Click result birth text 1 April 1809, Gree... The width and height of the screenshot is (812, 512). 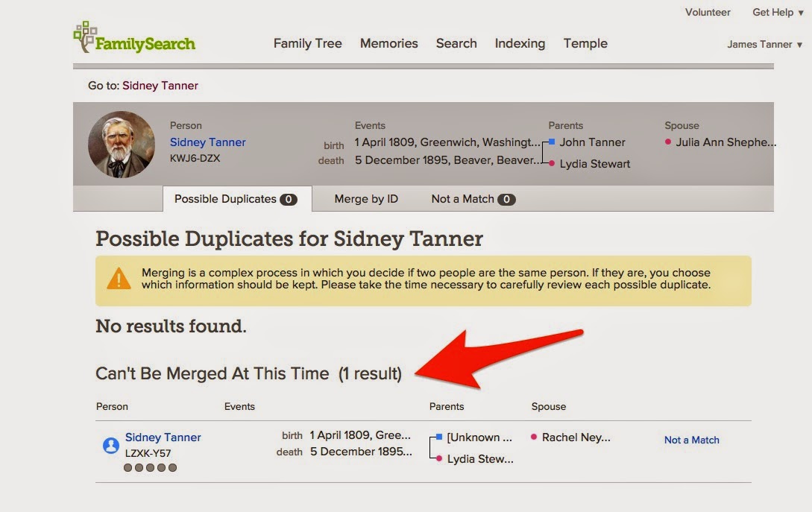click(x=360, y=434)
